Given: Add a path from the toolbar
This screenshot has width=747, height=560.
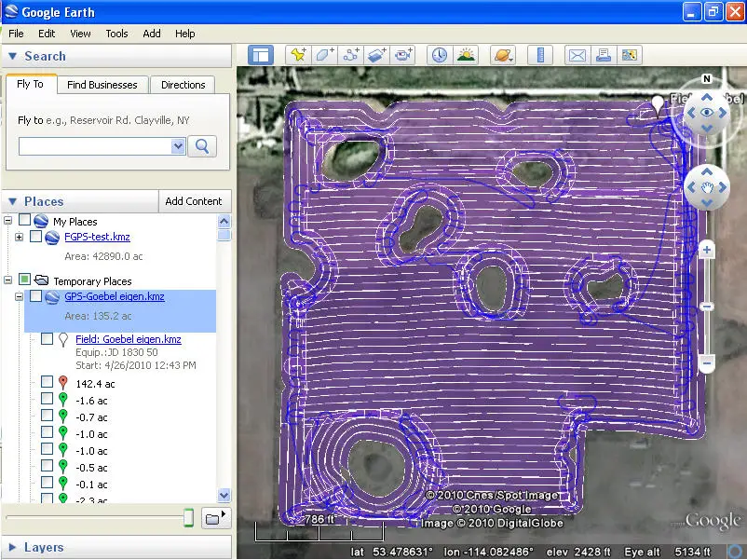Looking at the screenshot, I should pyautogui.click(x=351, y=55).
